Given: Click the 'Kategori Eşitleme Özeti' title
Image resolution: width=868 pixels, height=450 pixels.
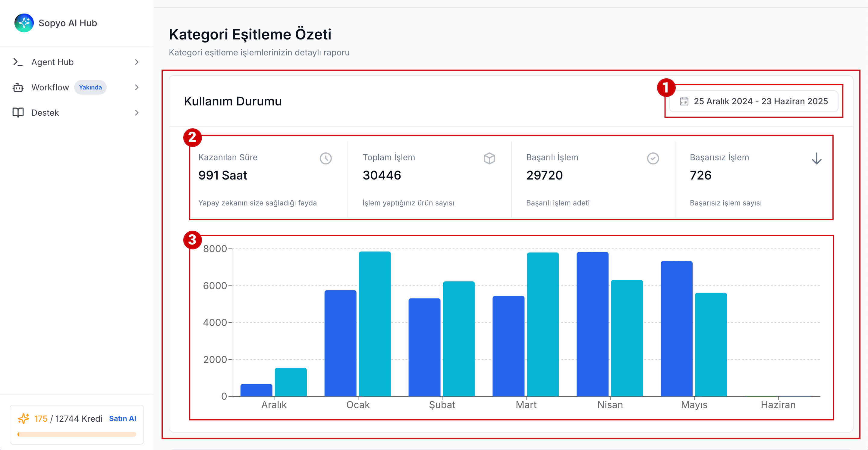Looking at the screenshot, I should pos(250,34).
